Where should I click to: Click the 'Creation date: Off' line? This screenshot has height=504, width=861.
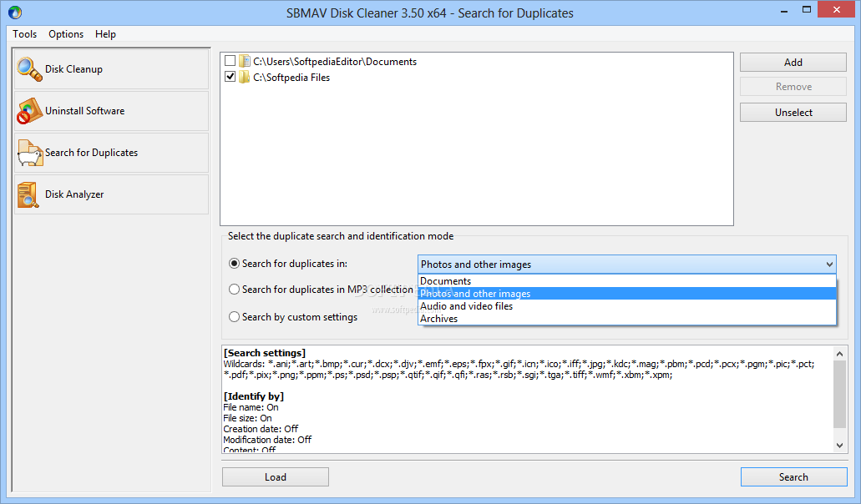[261, 429]
